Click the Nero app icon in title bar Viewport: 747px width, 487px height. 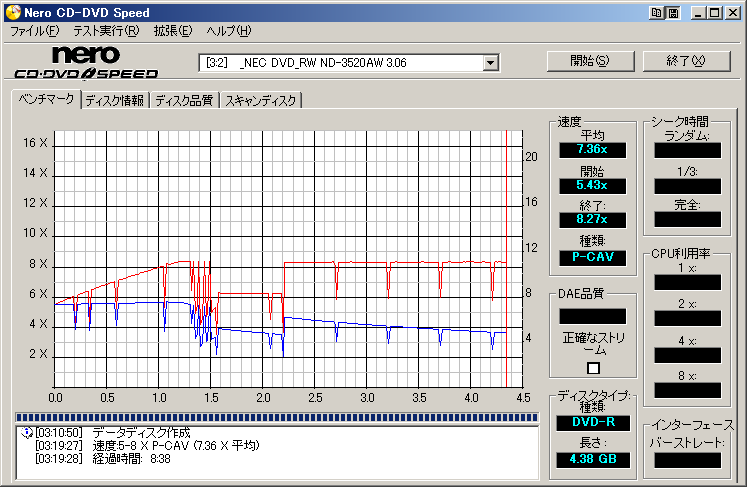click(11, 13)
